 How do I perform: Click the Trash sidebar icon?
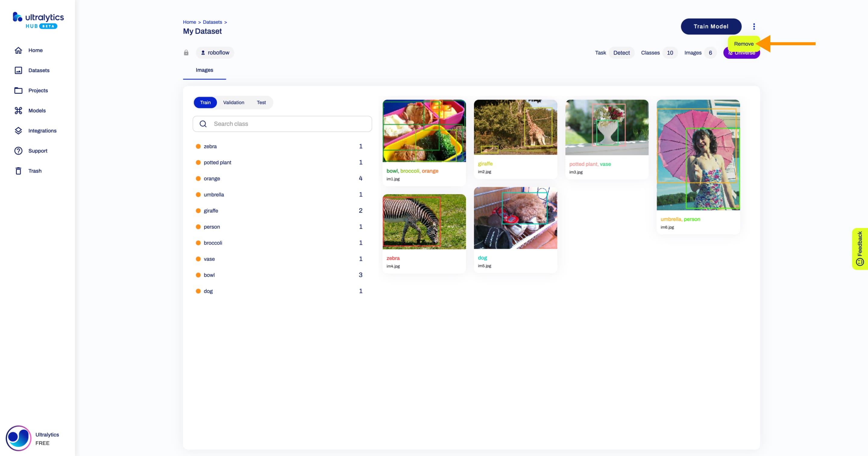[18, 171]
